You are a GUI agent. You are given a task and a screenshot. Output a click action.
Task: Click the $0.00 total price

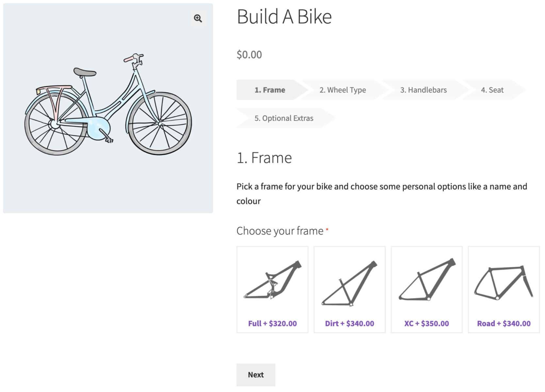point(249,55)
